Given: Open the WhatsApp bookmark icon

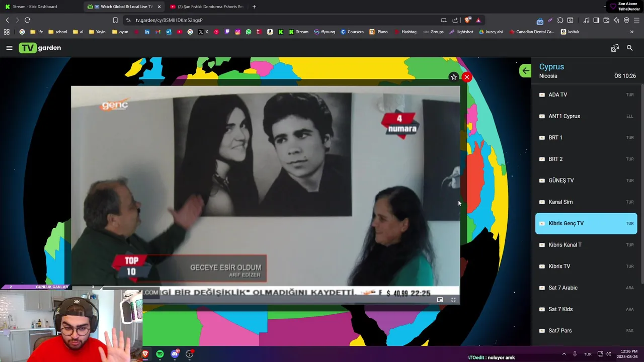Looking at the screenshot, I should [x=249, y=32].
